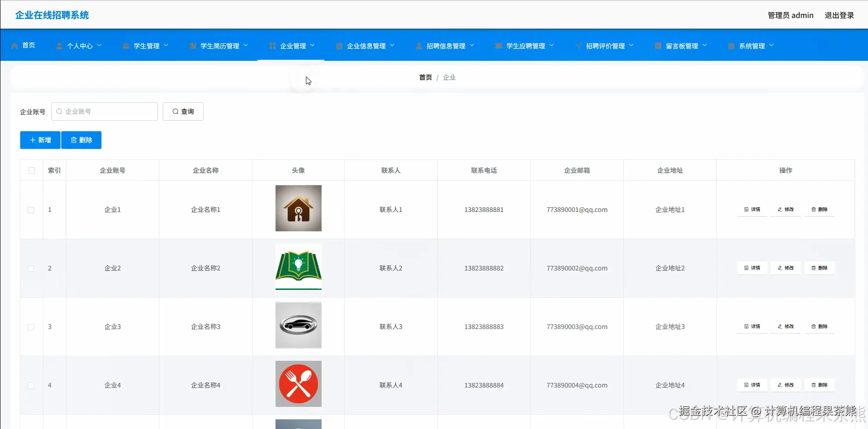Click the icon beside 留言板管理
868x429 pixels.
click(x=658, y=46)
